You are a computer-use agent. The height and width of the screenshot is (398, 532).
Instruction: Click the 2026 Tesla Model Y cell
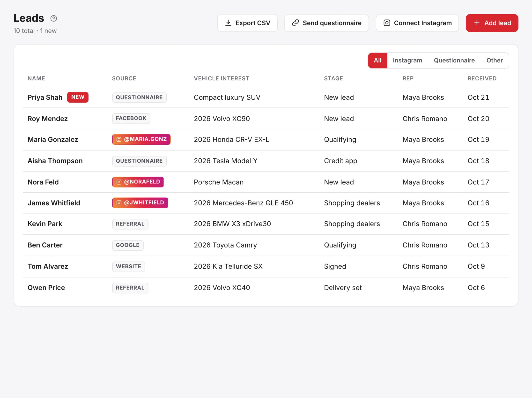click(x=226, y=161)
